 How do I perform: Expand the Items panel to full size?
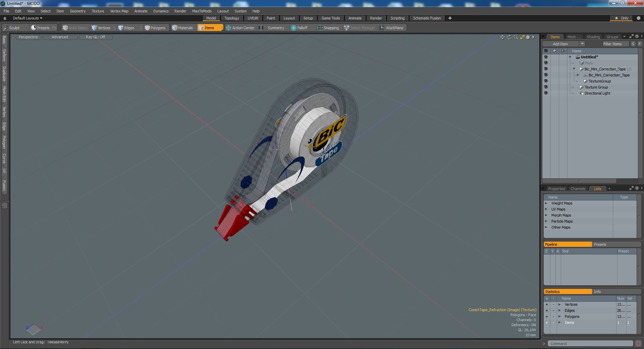pyautogui.click(x=631, y=37)
